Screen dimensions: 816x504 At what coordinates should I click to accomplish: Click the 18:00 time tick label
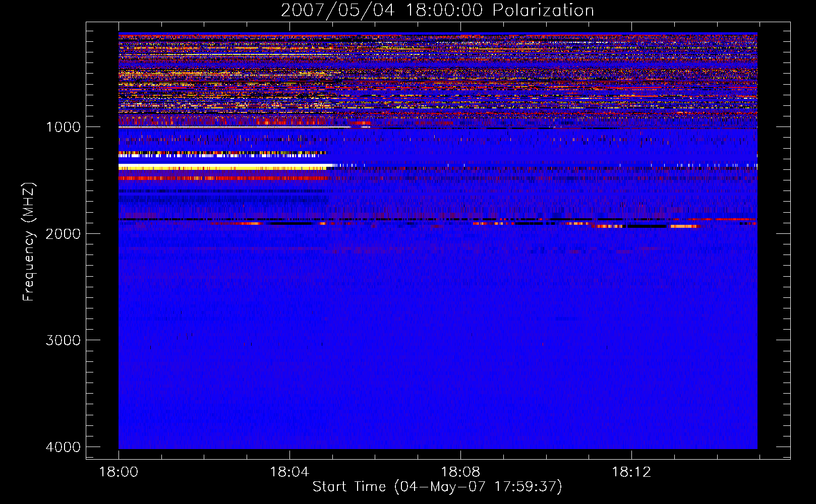pyautogui.click(x=119, y=472)
